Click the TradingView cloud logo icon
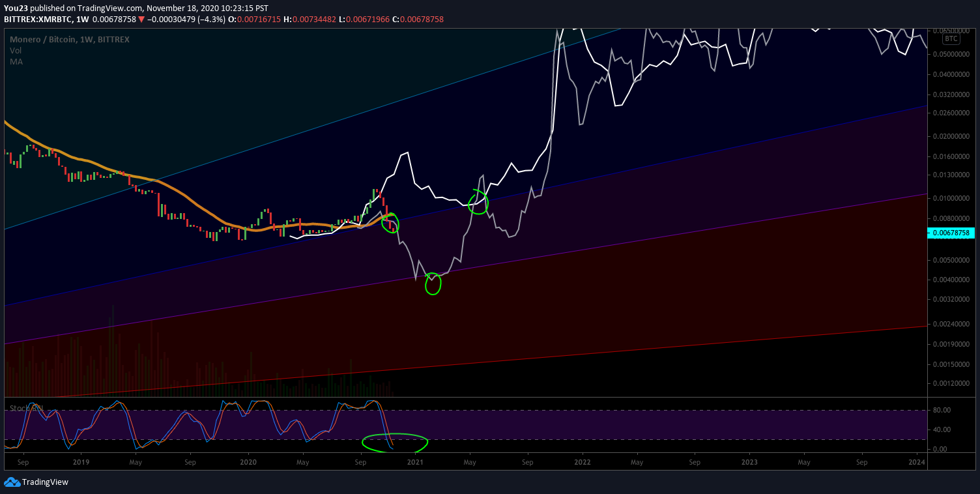The width and height of the screenshot is (980, 494). [11, 482]
